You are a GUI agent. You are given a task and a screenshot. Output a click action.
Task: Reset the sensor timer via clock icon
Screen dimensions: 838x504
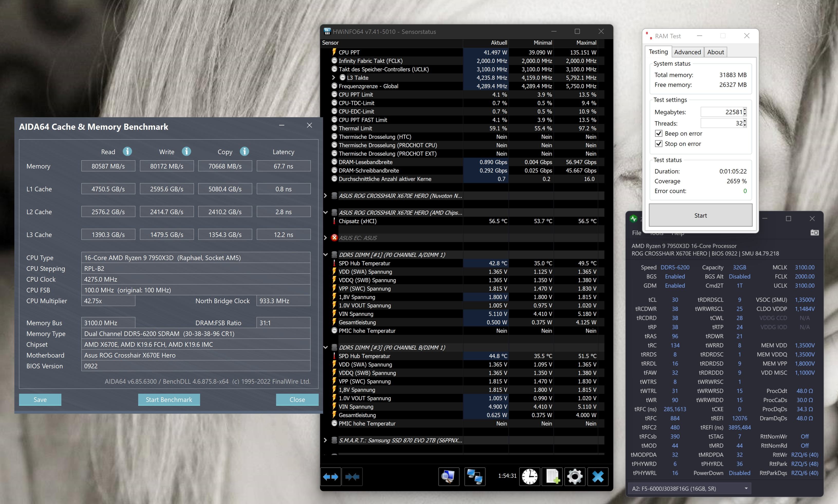[529, 477]
